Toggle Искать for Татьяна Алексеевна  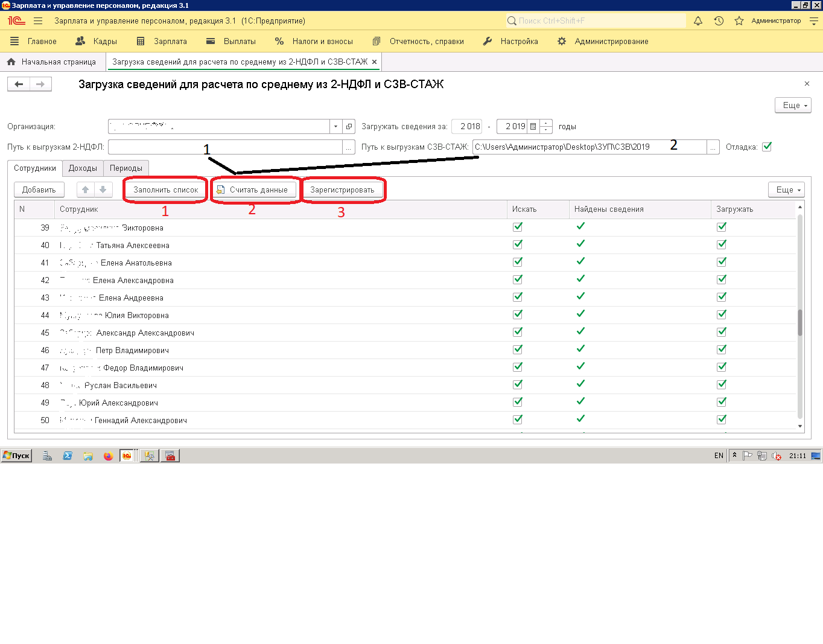coord(517,244)
